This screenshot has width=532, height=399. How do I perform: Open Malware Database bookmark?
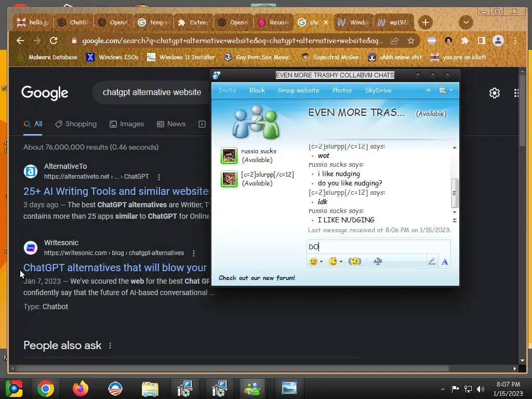tap(48, 57)
